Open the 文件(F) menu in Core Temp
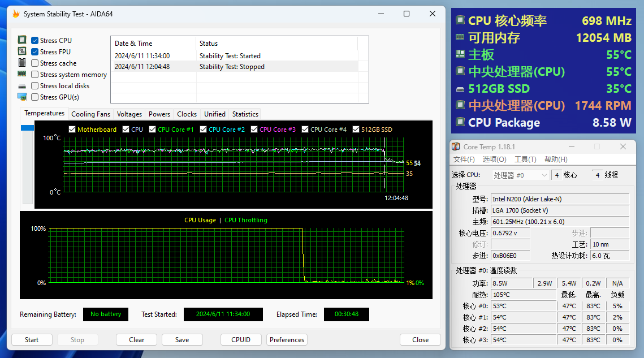 [464, 159]
